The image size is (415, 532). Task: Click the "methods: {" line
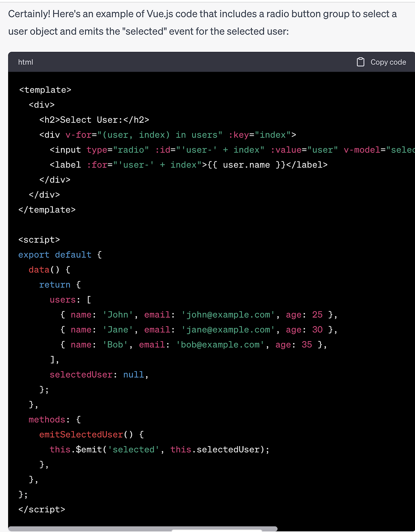point(55,420)
